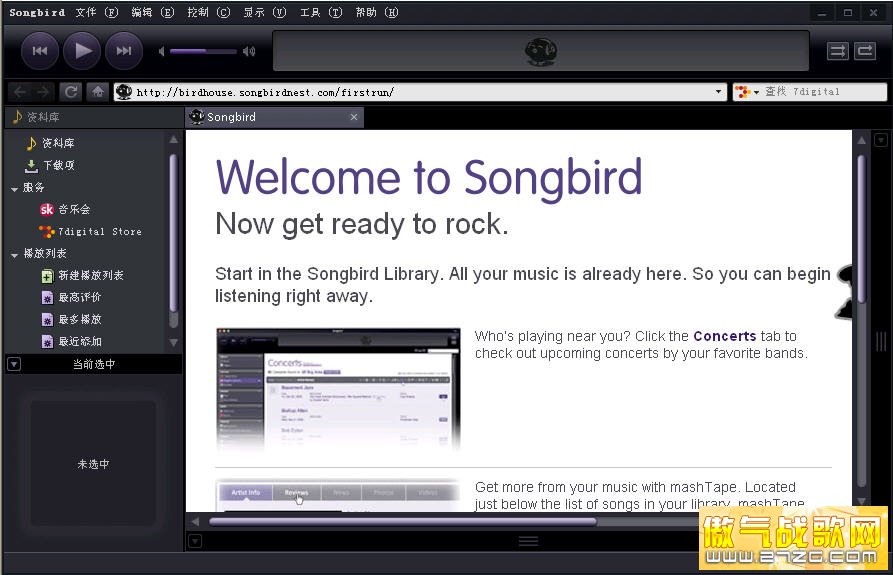
Task: Skip to the previous track
Action: (x=40, y=51)
